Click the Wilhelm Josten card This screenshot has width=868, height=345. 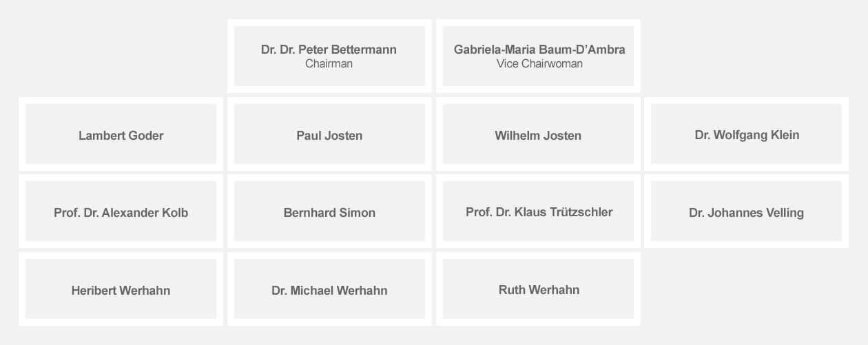(x=538, y=134)
